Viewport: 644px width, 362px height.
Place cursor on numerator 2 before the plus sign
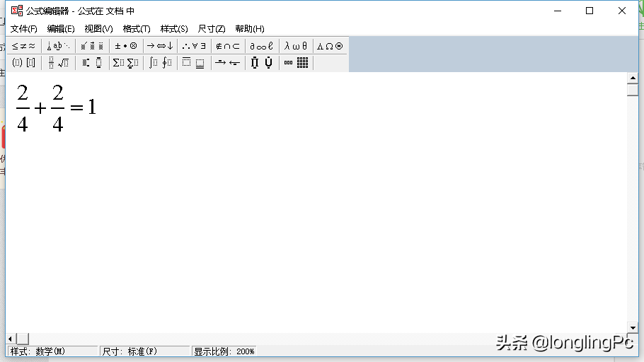(x=23, y=93)
